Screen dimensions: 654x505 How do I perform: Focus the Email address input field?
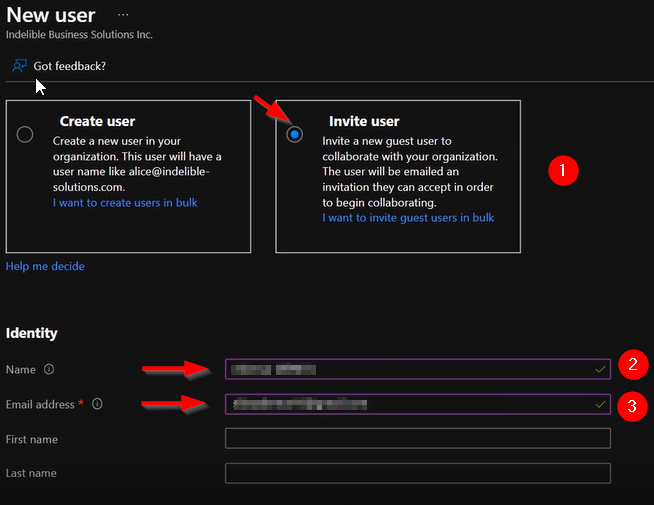coord(418,404)
